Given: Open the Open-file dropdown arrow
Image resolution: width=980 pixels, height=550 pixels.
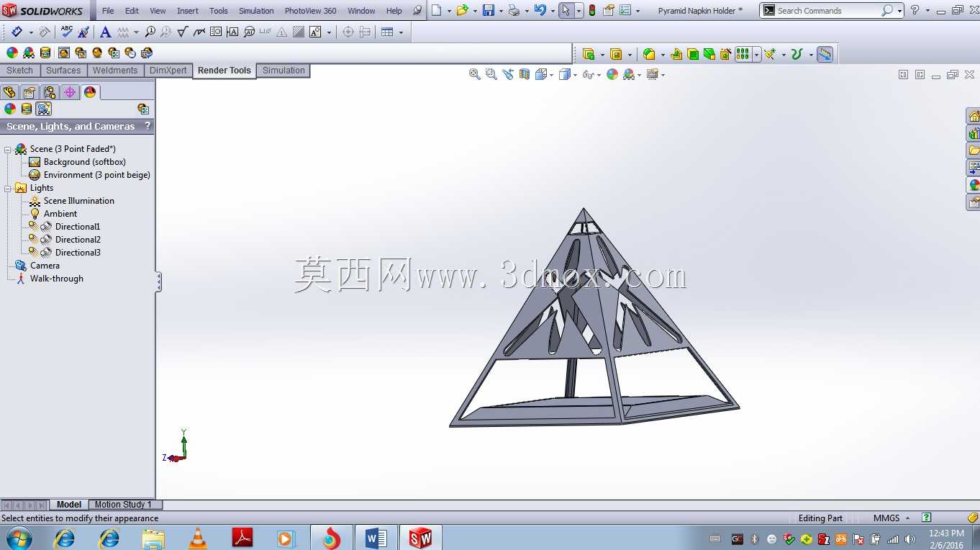Looking at the screenshot, I should pos(475,11).
